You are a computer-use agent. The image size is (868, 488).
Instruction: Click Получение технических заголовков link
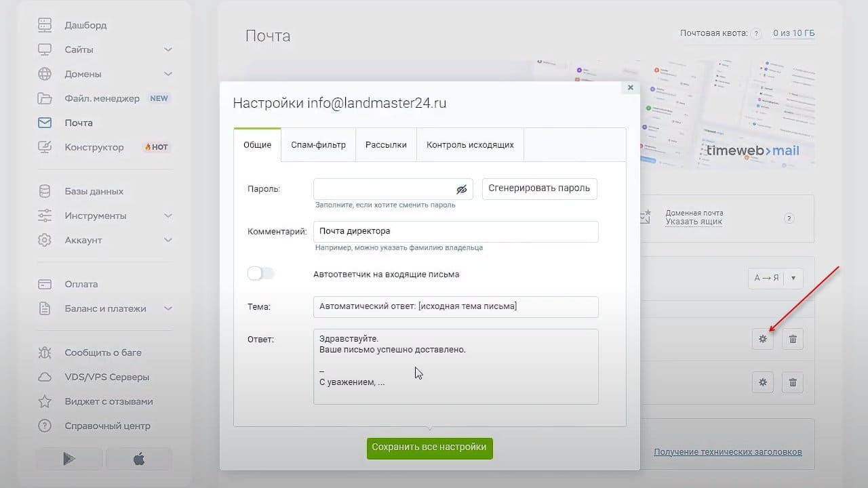(x=728, y=452)
